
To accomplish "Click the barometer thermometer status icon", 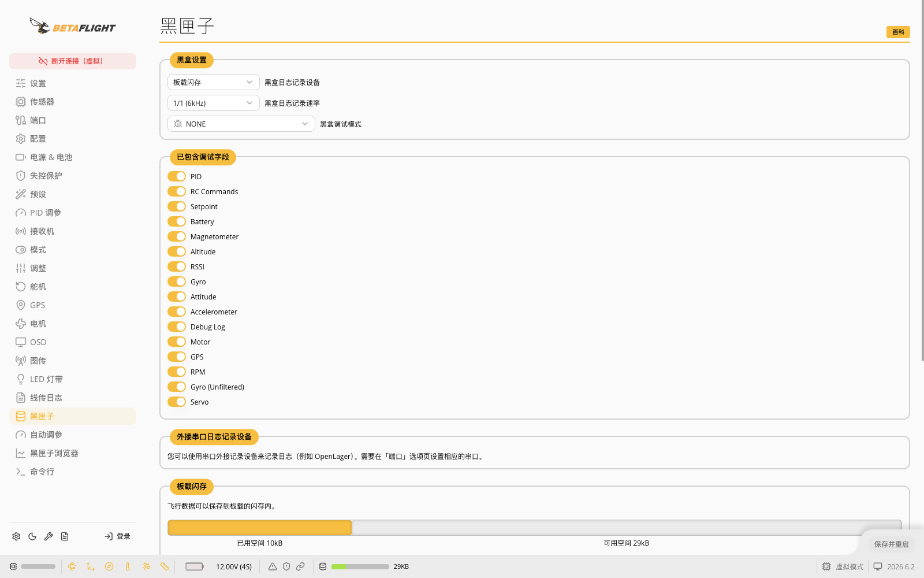I will pyautogui.click(x=128, y=566).
